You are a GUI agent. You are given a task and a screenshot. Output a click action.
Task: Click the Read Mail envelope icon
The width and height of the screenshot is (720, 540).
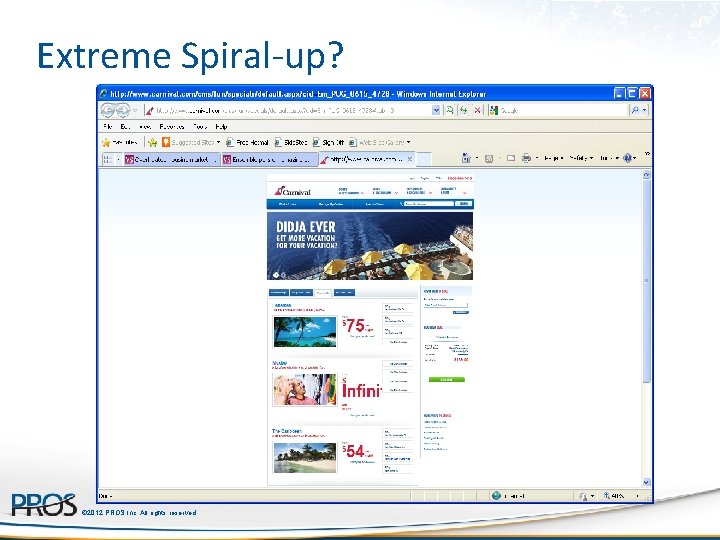click(x=511, y=158)
